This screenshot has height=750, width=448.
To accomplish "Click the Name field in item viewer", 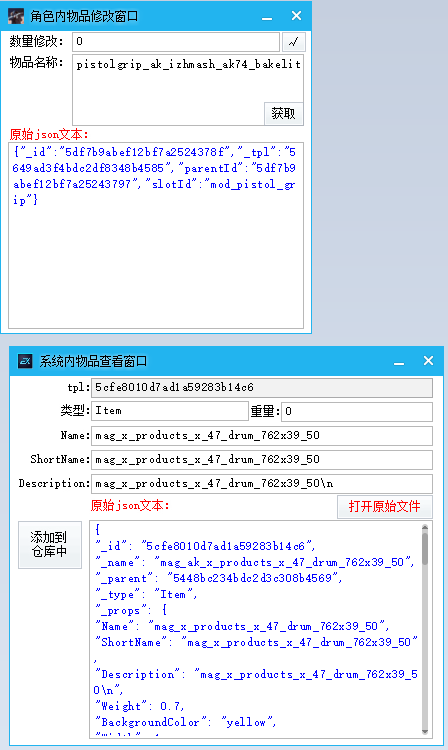I will (x=262, y=436).
